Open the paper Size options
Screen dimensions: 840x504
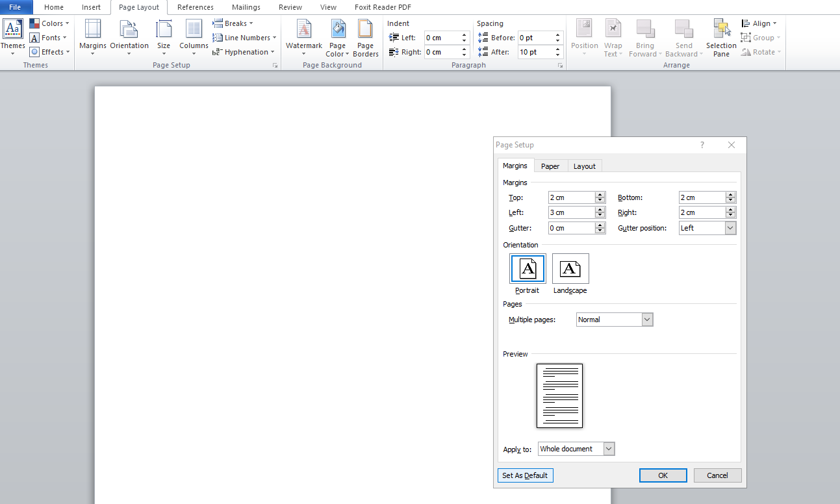(x=164, y=36)
